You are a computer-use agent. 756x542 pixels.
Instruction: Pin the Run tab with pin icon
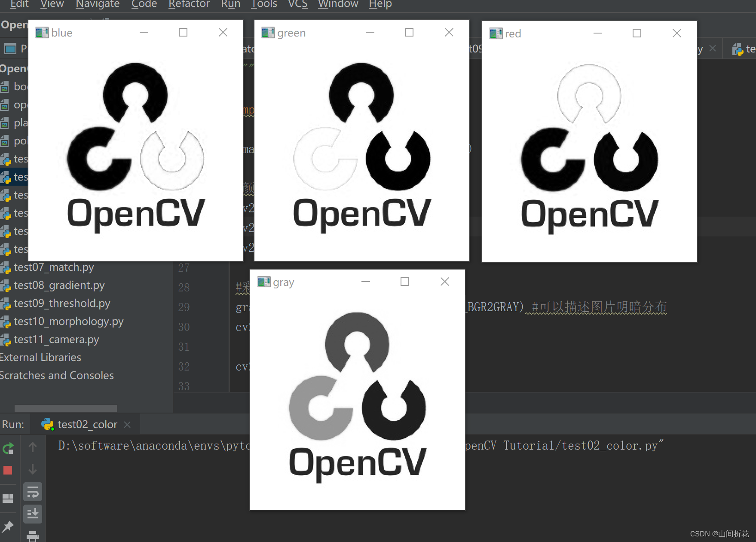[8, 526]
